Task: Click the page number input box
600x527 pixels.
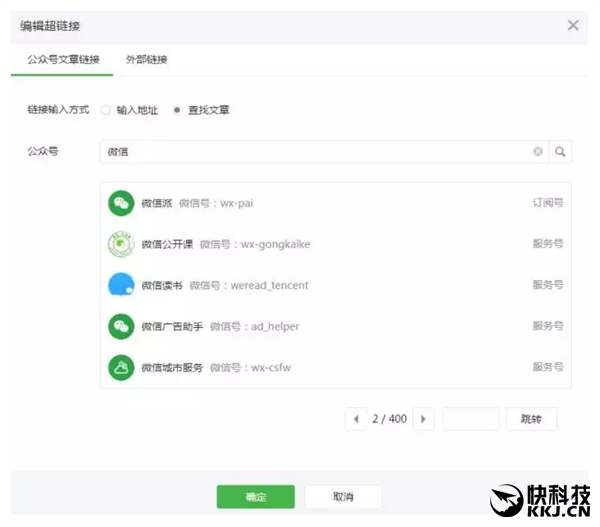Action: pyautogui.click(x=470, y=419)
